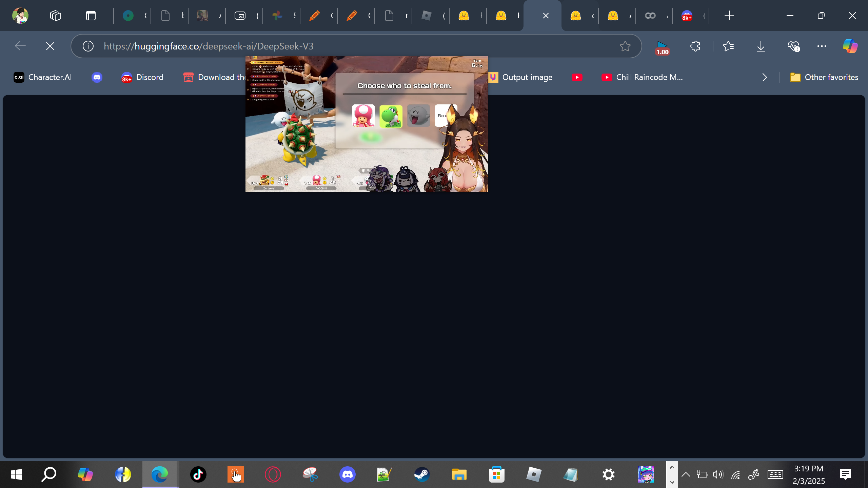The height and width of the screenshot is (488, 868).
Task: Open TikTok from the taskbar
Action: coord(198,474)
